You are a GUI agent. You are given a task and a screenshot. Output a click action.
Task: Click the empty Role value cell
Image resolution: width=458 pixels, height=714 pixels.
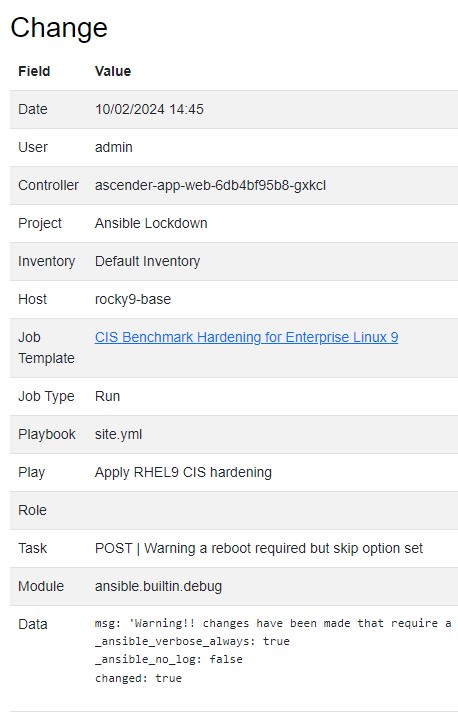[273, 510]
